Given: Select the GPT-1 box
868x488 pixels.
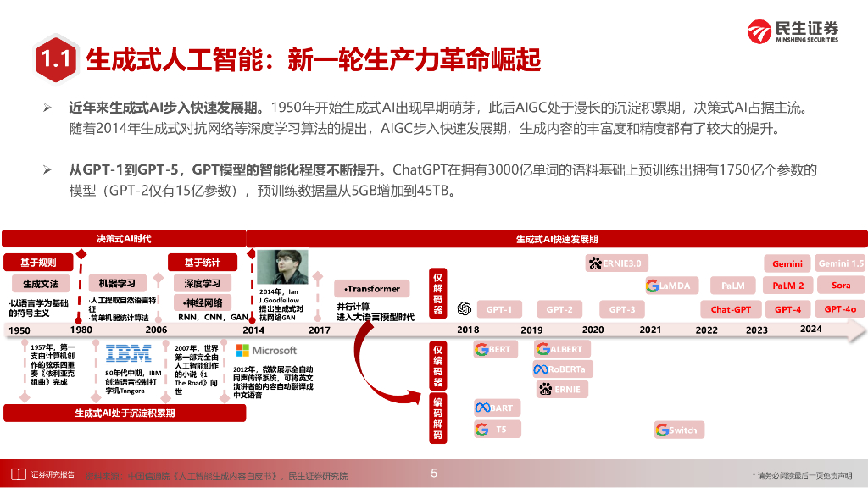Looking at the screenshot, I should [x=499, y=309].
